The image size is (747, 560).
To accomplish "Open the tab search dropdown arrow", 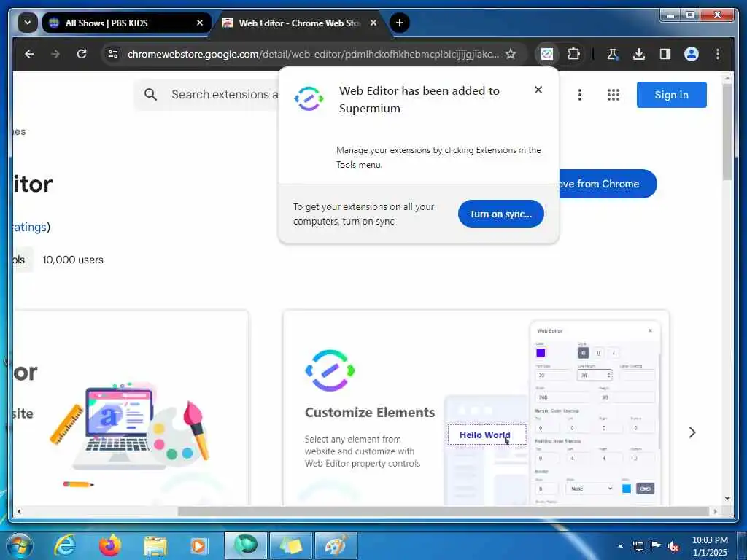I will 28,23.
